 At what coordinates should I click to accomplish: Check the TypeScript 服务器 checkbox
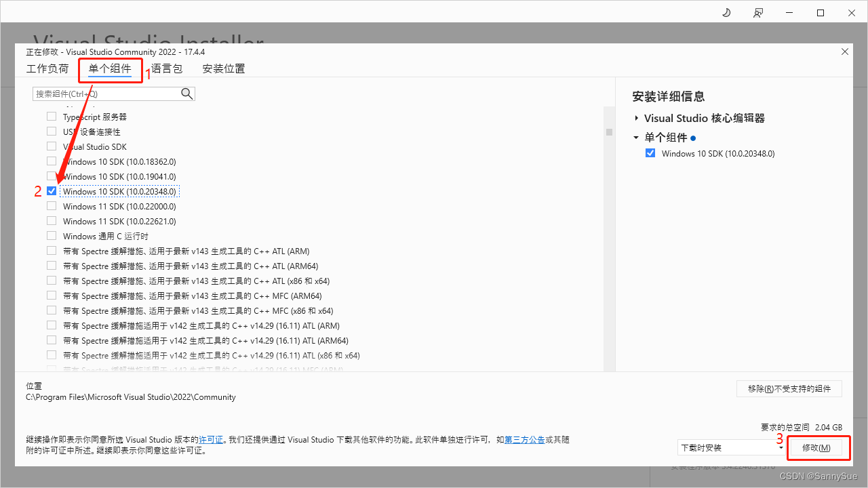click(52, 117)
